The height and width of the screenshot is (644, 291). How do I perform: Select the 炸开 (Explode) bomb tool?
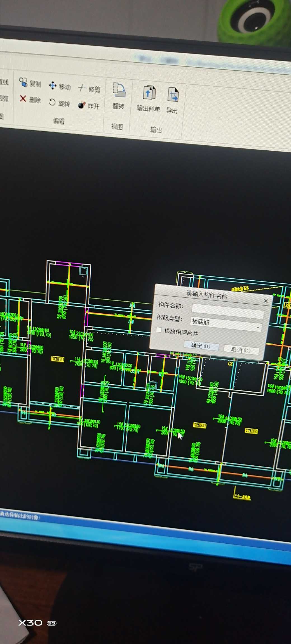pyautogui.click(x=89, y=105)
